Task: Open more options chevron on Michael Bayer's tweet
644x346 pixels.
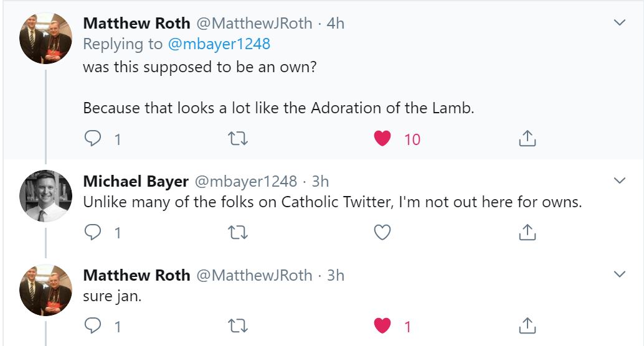Action: pyautogui.click(x=620, y=181)
